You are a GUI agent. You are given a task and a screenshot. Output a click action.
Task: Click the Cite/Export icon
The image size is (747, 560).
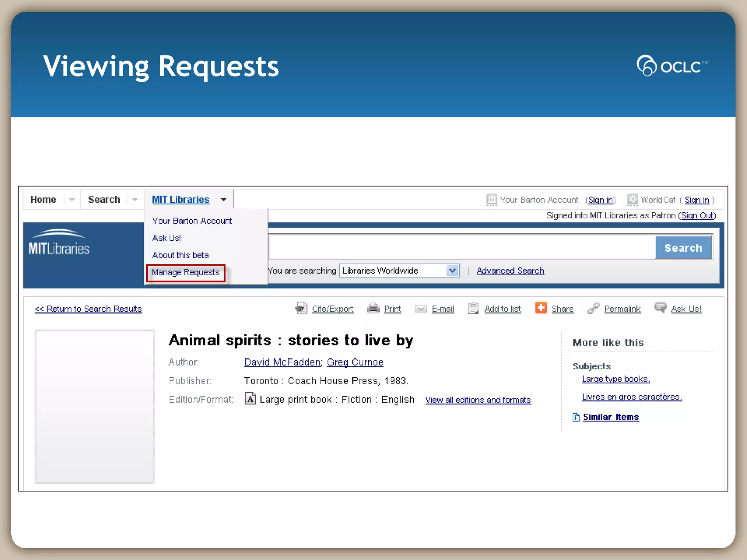[301, 308]
